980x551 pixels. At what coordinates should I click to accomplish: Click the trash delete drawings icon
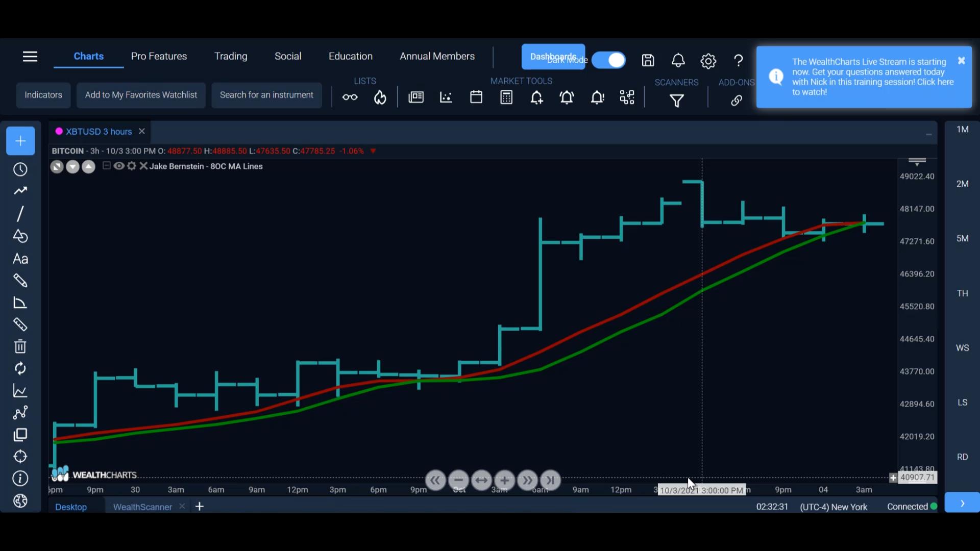(20, 347)
